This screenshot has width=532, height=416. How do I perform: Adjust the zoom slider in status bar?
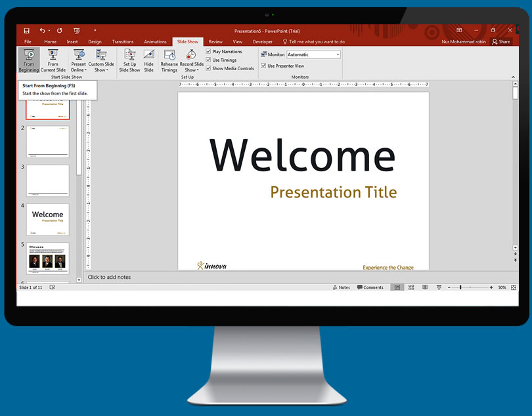point(460,287)
